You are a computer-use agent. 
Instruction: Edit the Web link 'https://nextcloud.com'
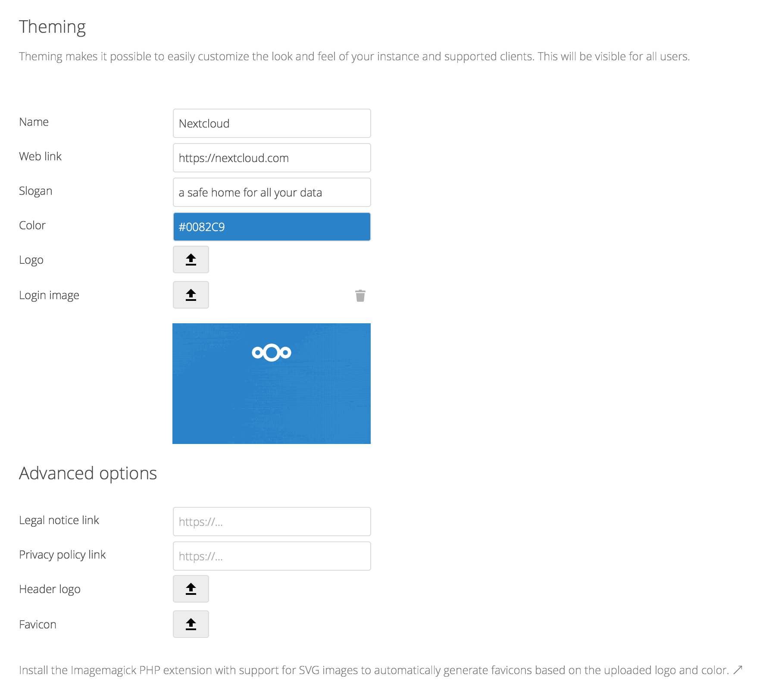point(271,158)
